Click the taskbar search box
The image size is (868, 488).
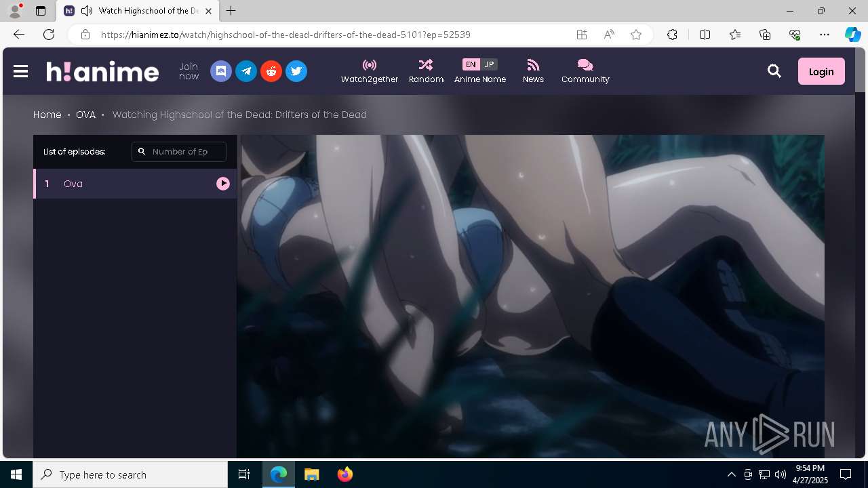pos(130,474)
